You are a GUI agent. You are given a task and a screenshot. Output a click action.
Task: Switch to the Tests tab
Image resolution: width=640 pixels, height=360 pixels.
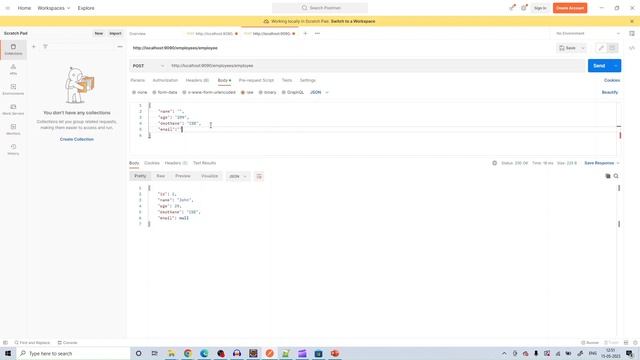[x=287, y=80]
